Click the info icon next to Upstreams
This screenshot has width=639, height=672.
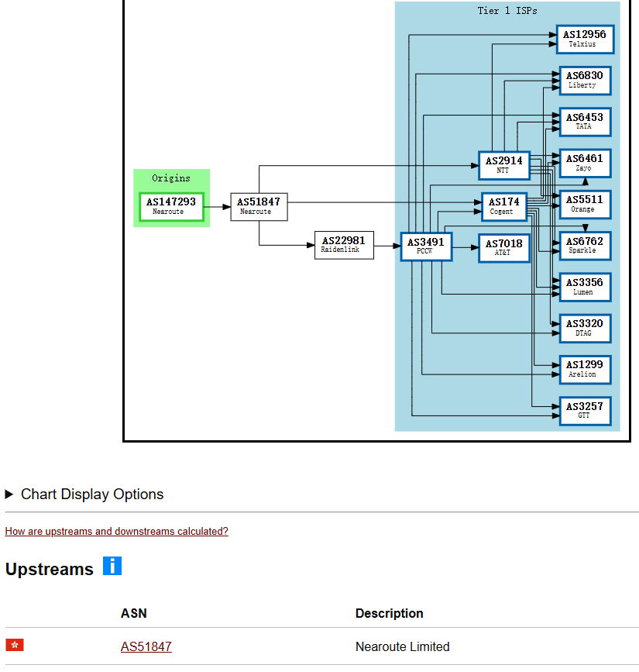[112, 566]
